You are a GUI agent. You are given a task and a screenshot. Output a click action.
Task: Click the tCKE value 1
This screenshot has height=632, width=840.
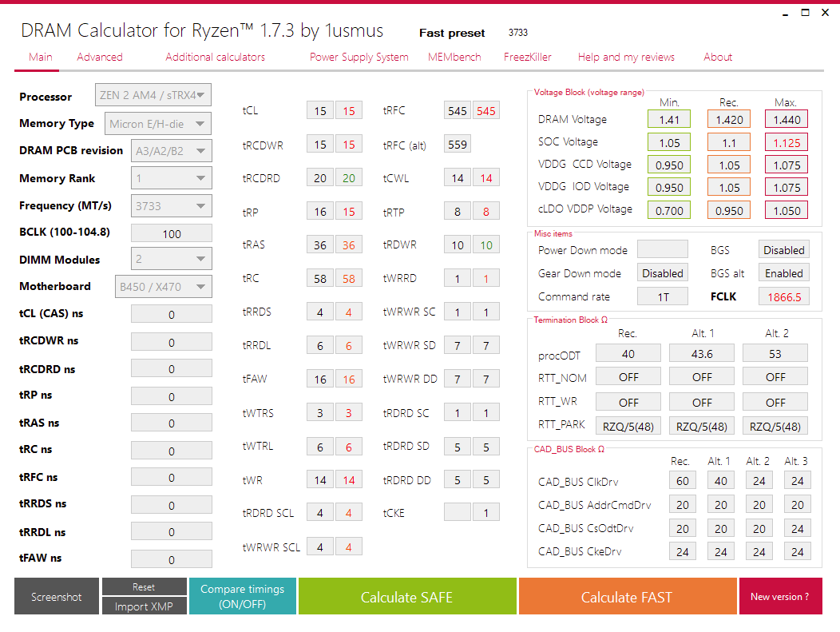coord(486,512)
